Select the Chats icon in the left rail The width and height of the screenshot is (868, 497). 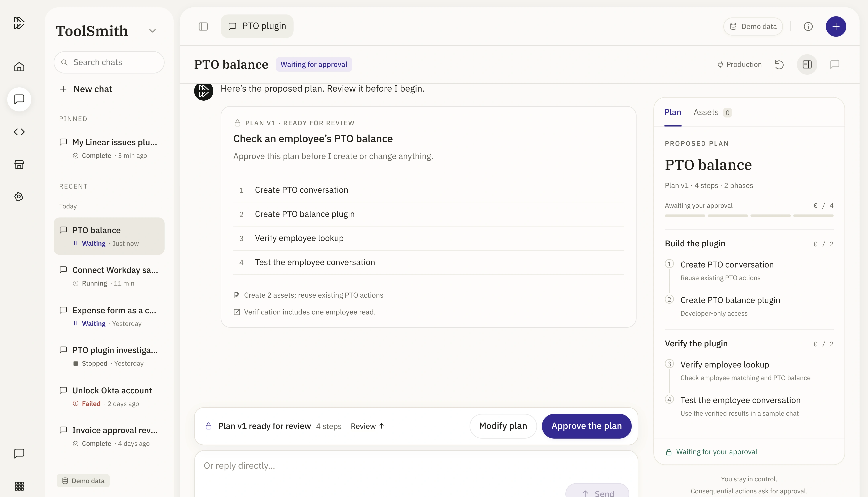pos(19,99)
